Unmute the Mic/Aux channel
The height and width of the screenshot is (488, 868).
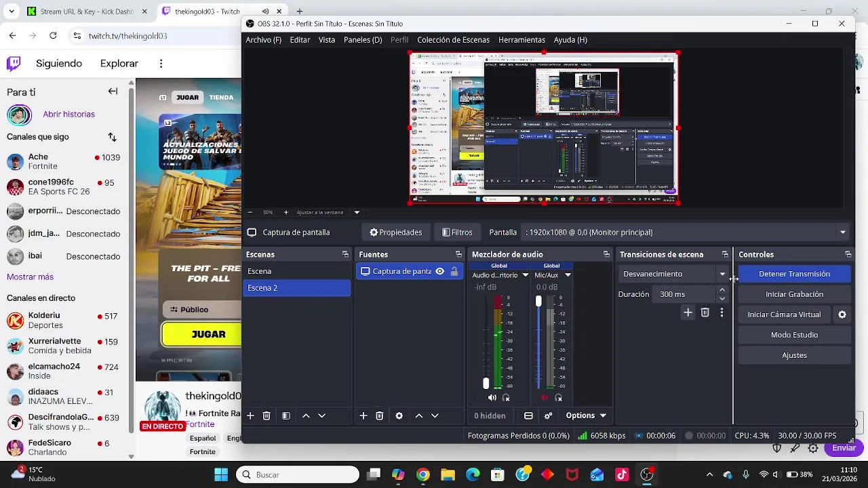pyautogui.click(x=545, y=398)
